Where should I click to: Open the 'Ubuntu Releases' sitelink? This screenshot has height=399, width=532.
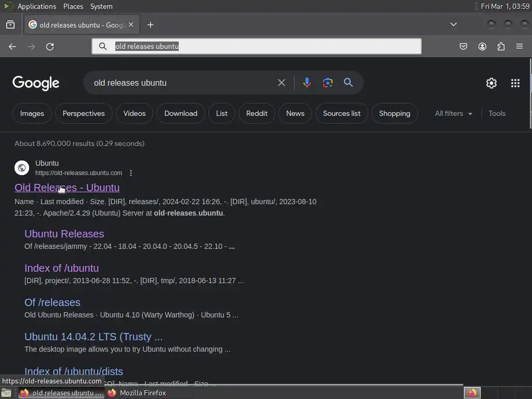click(64, 234)
